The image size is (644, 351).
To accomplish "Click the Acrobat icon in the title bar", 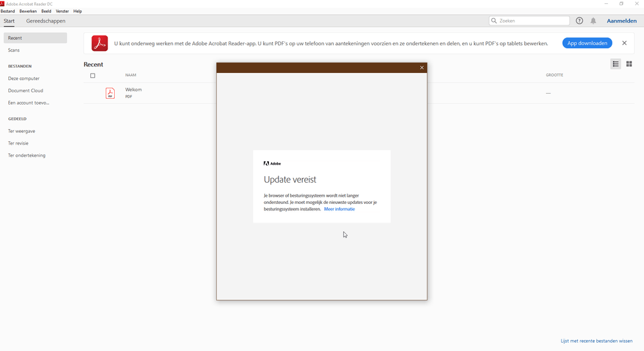I will point(2,4).
